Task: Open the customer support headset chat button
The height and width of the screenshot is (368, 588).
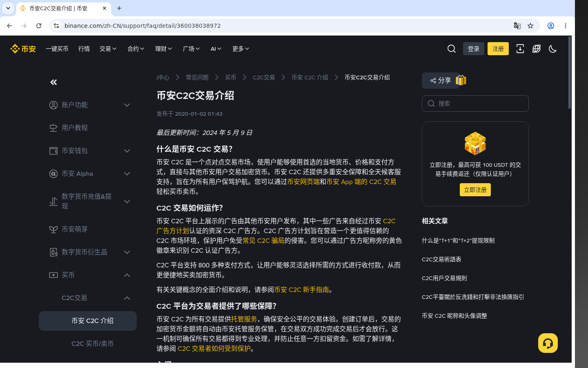Action: coord(548,343)
